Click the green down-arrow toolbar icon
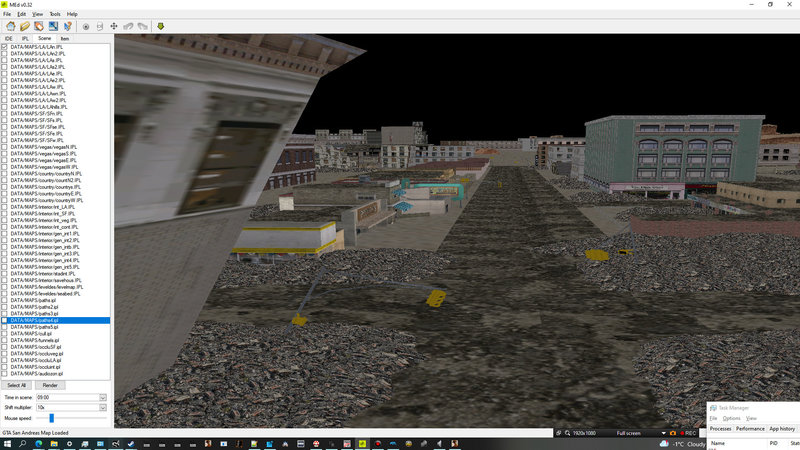The image size is (800, 450). click(x=161, y=27)
